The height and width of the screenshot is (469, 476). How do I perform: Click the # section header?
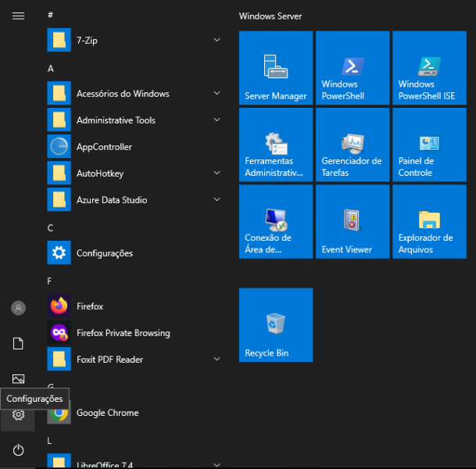point(50,15)
